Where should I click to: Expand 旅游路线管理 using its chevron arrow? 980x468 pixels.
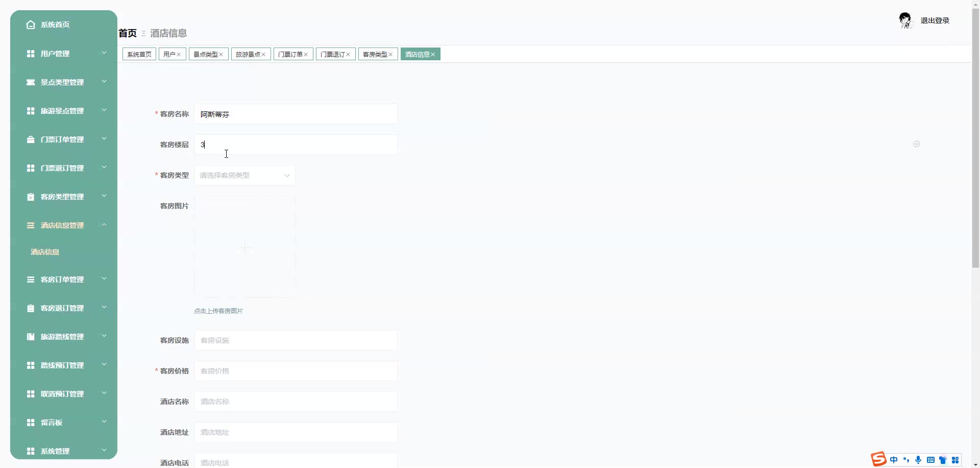click(104, 336)
